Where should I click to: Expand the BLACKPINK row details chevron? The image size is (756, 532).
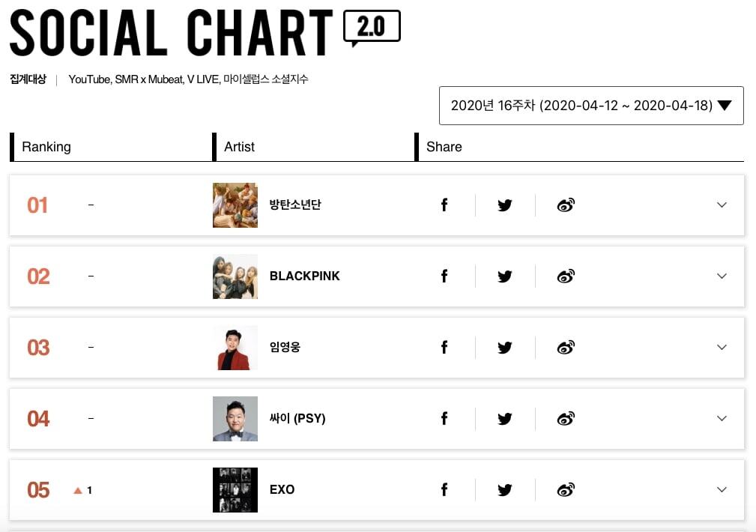[722, 276]
